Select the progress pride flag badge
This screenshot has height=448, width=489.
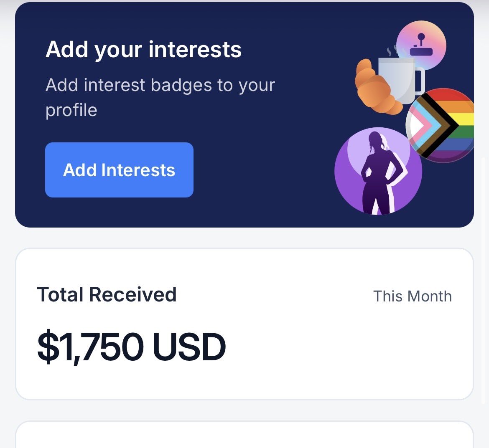tap(440, 126)
